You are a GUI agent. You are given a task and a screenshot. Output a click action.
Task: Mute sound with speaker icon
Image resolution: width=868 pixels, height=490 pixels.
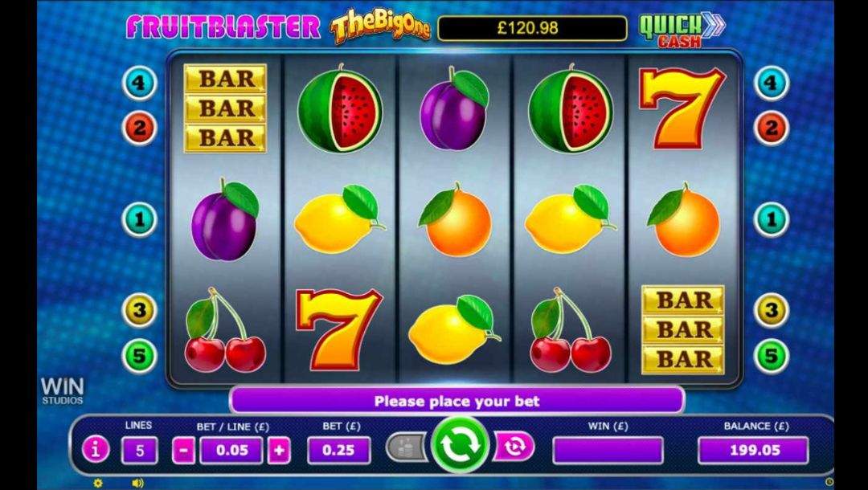click(x=138, y=484)
